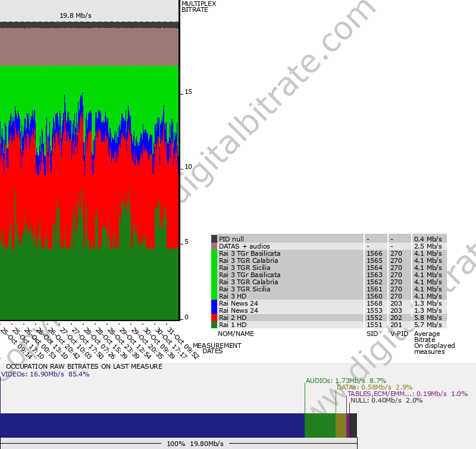Click the 15 tick on the bitrate axis
The image size is (476, 449).
(189, 92)
